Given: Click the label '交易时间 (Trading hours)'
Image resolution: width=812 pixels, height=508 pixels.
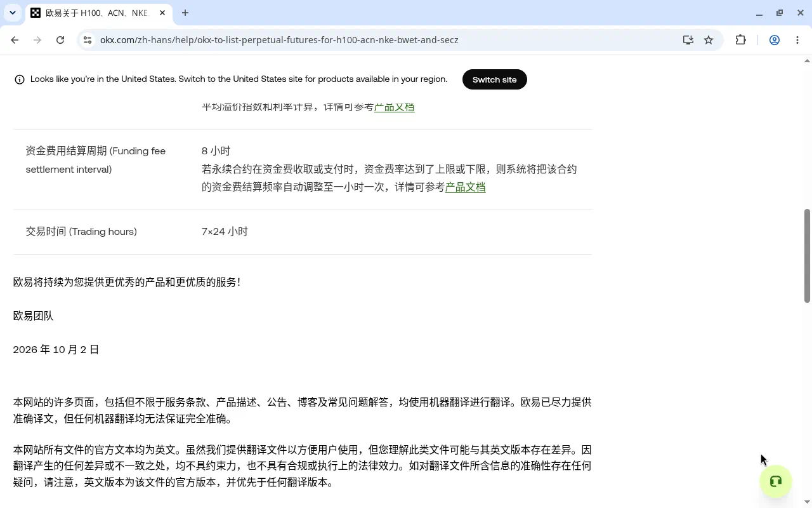Looking at the screenshot, I should coord(81,231).
